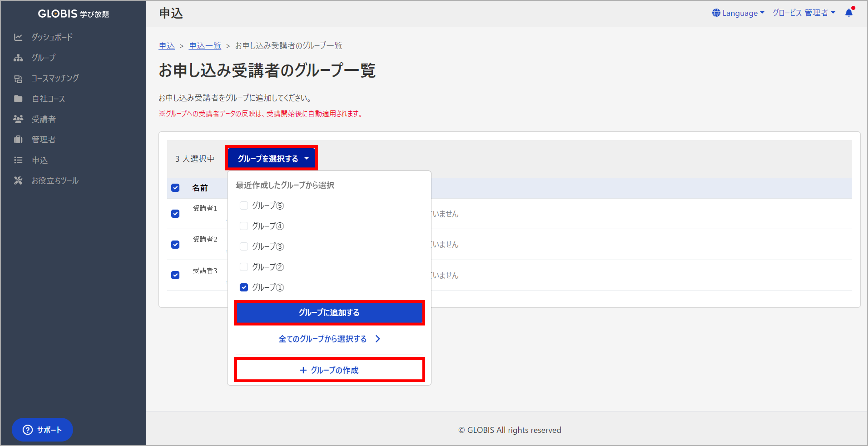This screenshot has width=868, height=446.
Task: Open the Language dropdown
Action: pyautogui.click(x=738, y=13)
